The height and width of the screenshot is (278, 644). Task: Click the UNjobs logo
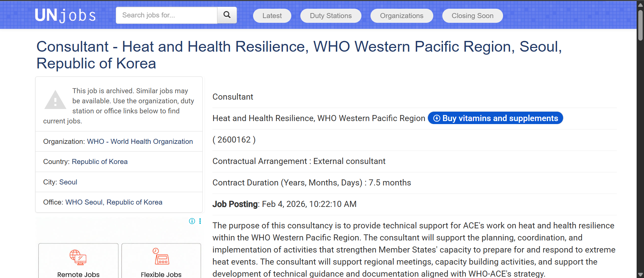(x=65, y=15)
